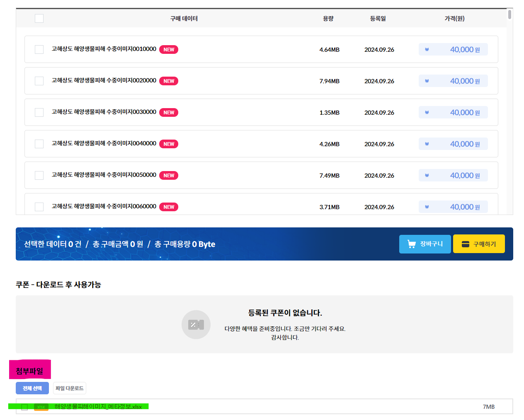Click the NEW badge on item 0020000
524x420 pixels.
(x=169, y=81)
